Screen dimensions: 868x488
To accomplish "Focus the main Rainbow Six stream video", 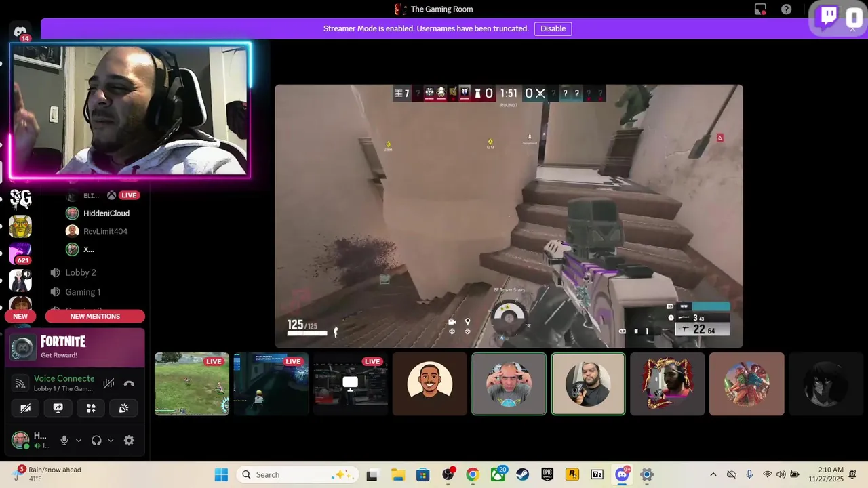I will [x=509, y=216].
